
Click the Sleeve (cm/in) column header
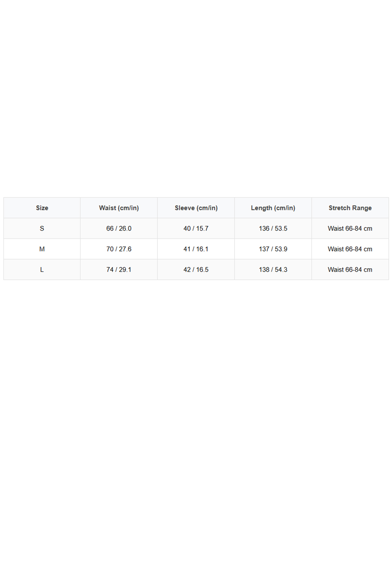click(x=196, y=208)
